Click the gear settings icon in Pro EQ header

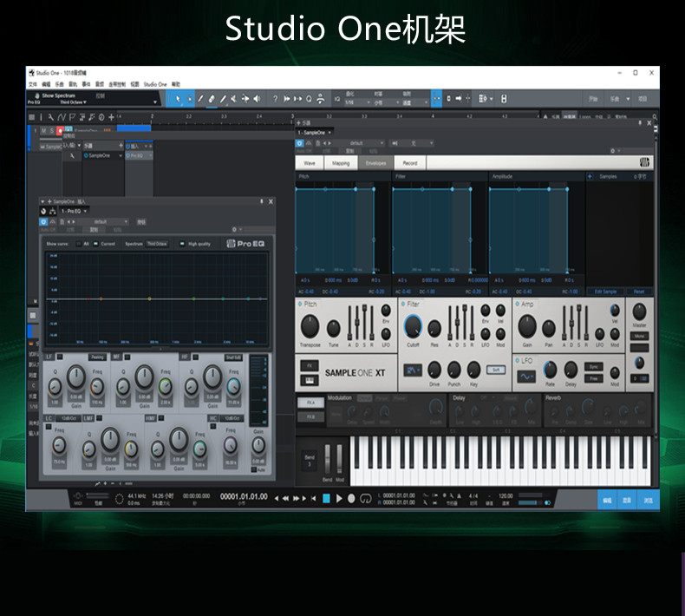234,229
